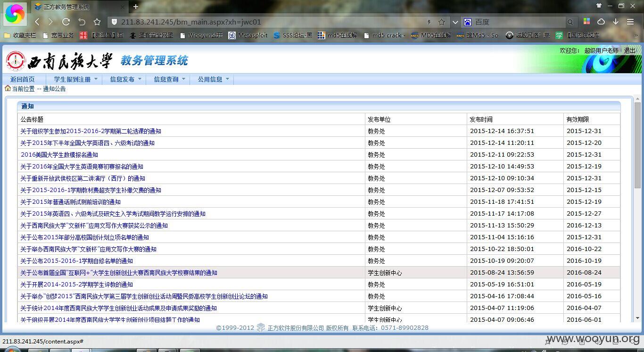The width and height of the screenshot is (644, 352).
Task: Open notice 关于2015年下半年全国大学英语四、六级考试的通知
Action: click(x=87, y=143)
